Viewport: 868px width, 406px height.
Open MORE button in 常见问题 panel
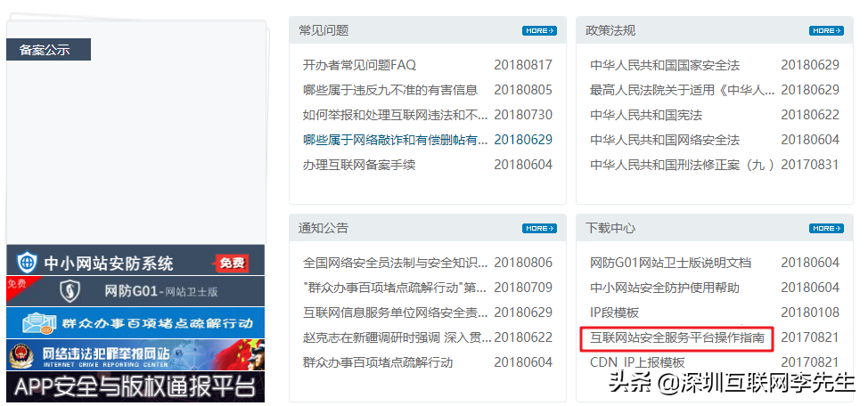point(539,31)
